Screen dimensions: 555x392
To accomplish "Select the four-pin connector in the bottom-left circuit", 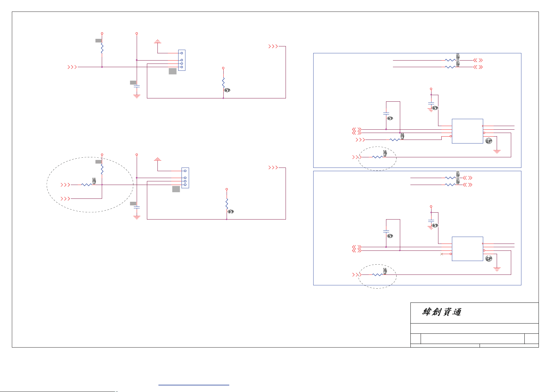I will (185, 178).
